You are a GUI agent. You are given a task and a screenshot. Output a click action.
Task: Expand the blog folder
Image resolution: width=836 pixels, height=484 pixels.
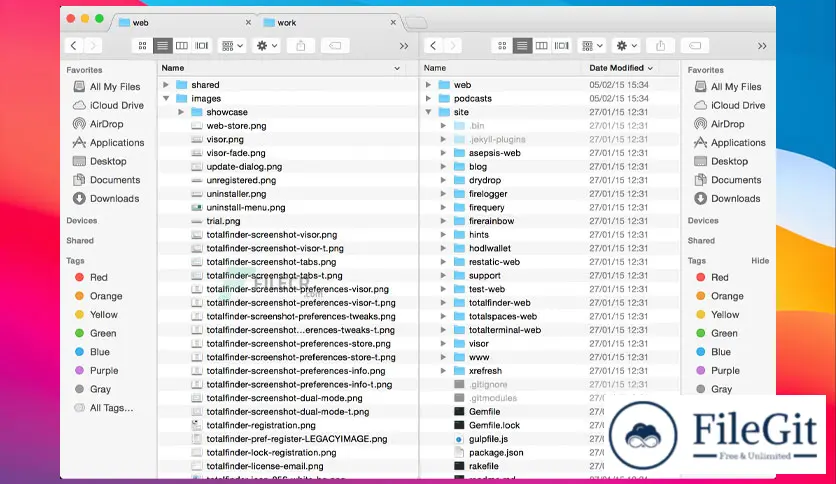tap(443, 167)
